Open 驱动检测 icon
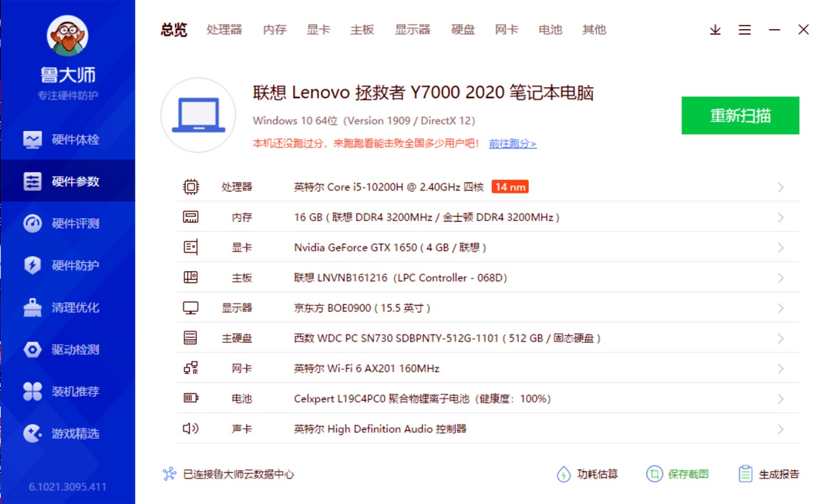The width and height of the screenshot is (824, 504). 32,349
